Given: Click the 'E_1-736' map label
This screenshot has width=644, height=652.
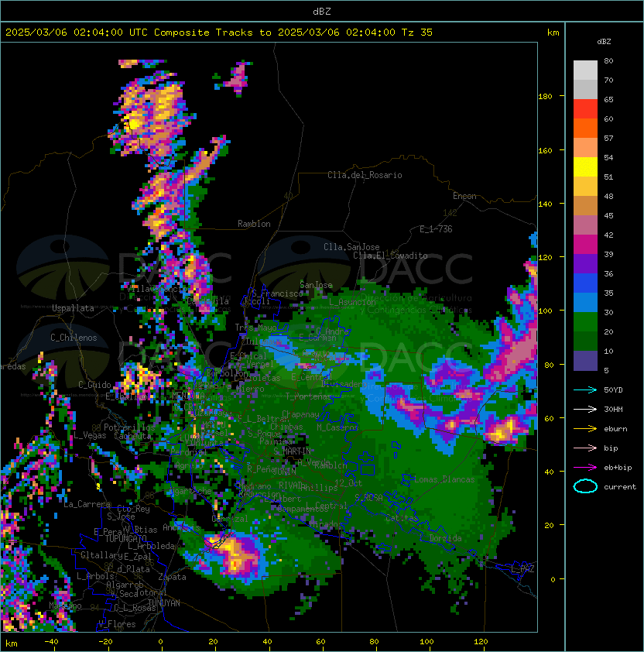Looking at the screenshot, I should [x=436, y=229].
